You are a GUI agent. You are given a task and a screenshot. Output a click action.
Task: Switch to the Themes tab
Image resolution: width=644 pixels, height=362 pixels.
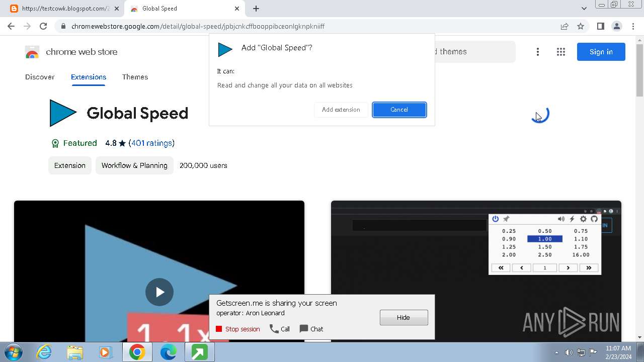(135, 77)
